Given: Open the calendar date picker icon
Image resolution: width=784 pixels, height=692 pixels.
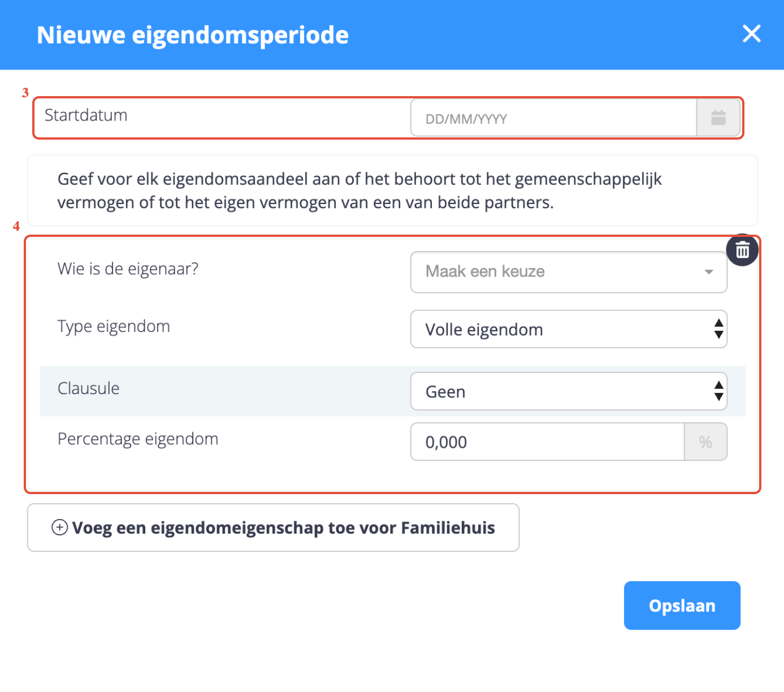Looking at the screenshot, I should pyautogui.click(x=718, y=118).
